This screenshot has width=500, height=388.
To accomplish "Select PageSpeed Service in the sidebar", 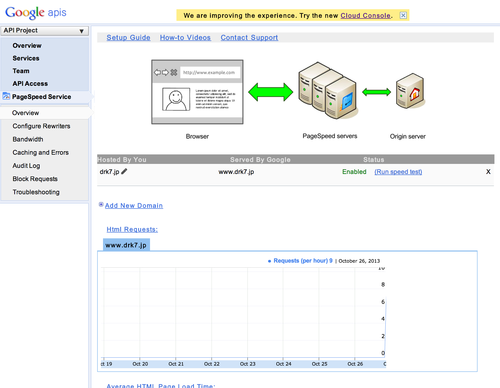I will pos(42,97).
